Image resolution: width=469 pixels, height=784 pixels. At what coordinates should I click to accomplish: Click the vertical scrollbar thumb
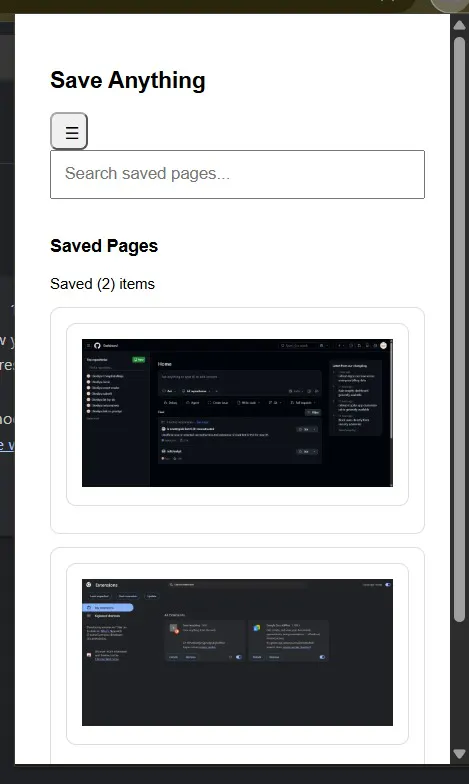[x=460, y=329]
